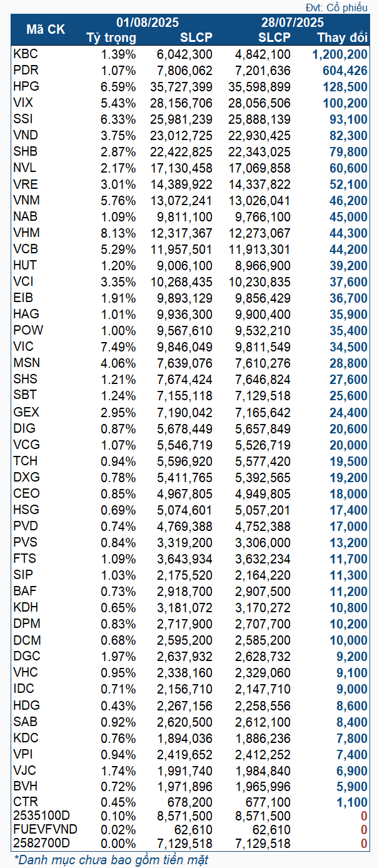Click the footnote about Danh mục chưa bao gồm tiền mặt

pyautogui.click(x=111, y=860)
